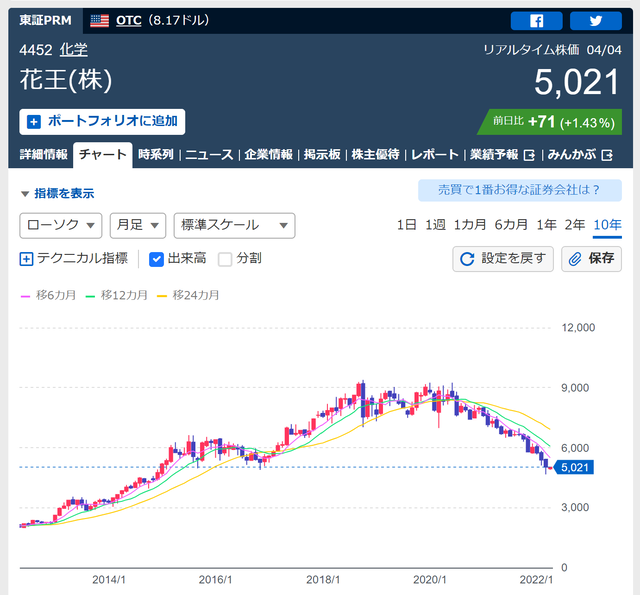Click the paperclip icon in 保存
640x595 pixels.
pyautogui.click(x=575, y=259)
